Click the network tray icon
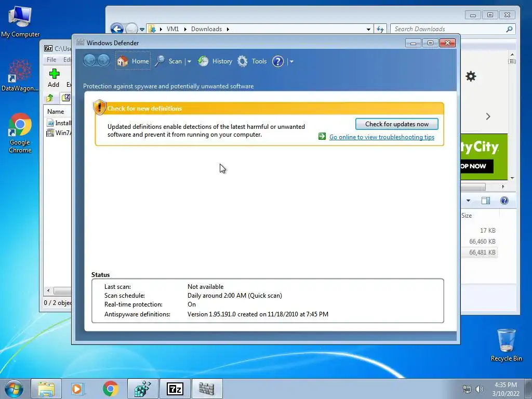The width and height of the screenshot is (532, 399). (467, 389)
